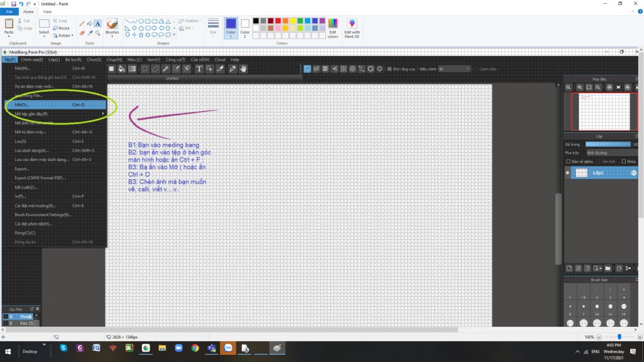Select the Text tool in MediBang toolbar
This screenshot has width=644, height=362.
tap(199, 69)
